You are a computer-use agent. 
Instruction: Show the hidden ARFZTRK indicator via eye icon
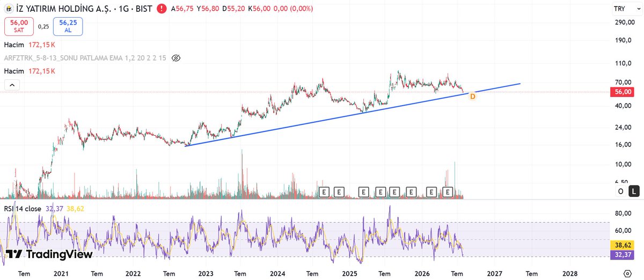176,58
